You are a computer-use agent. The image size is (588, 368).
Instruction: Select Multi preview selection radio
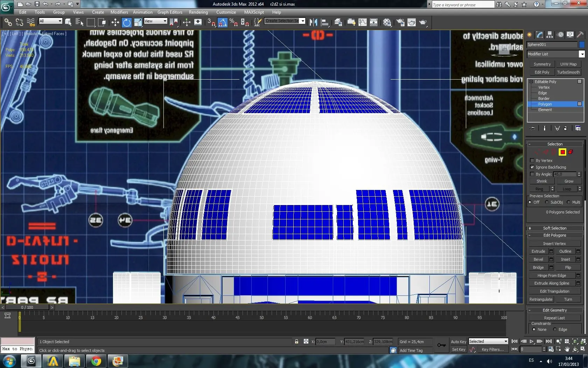pos(568,202)
